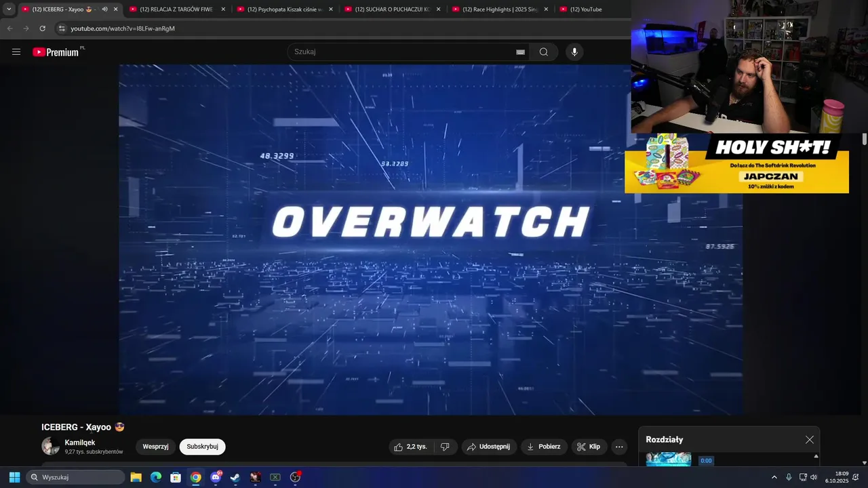Click the Wyszukaj taskbar search box
The width and height of the screenshot is (868, 488).
[75, 477]
